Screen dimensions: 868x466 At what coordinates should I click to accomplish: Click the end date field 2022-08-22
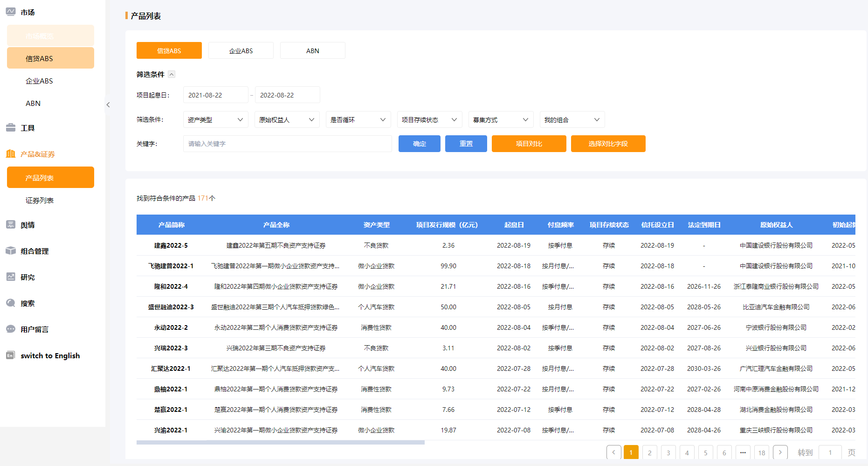point(288,95)
